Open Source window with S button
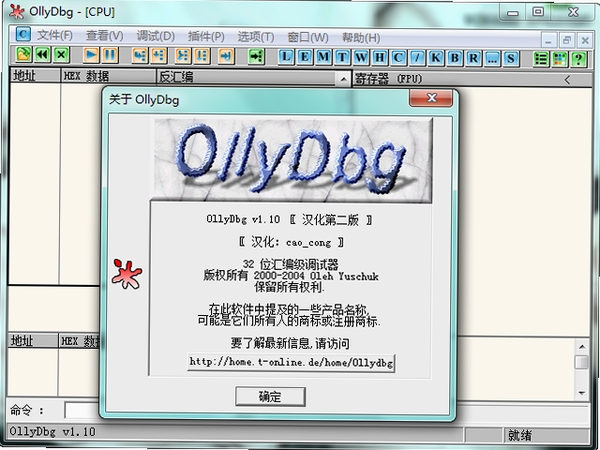 (511, 58)
